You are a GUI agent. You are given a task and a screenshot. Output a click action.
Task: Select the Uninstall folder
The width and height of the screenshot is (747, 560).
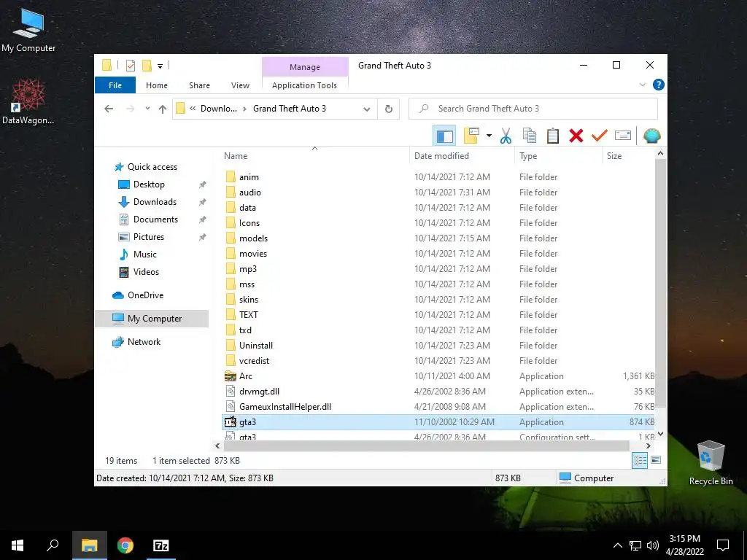(x=256, y=345)
